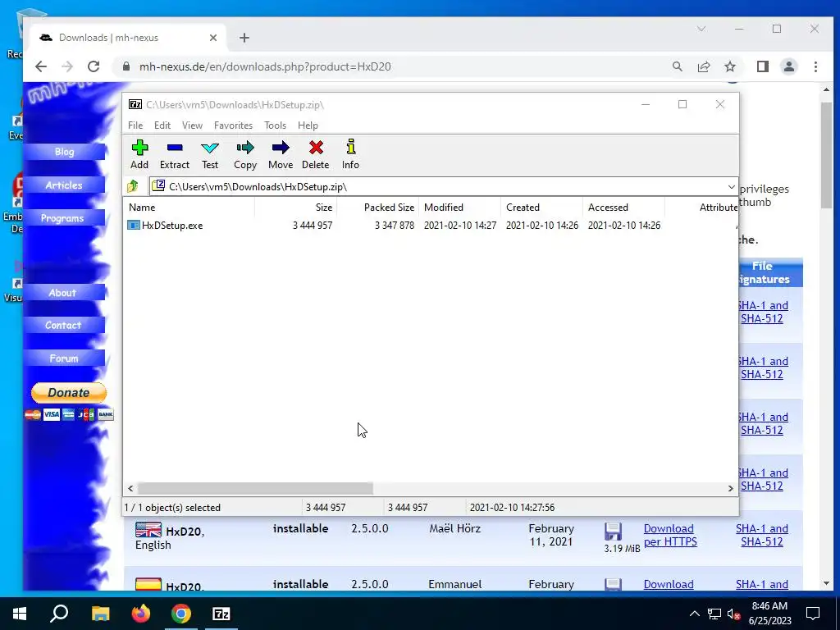Close the Downloads mh-nexus tab
This screenshot has height=630, width=840.
click(x=213, y=38)
